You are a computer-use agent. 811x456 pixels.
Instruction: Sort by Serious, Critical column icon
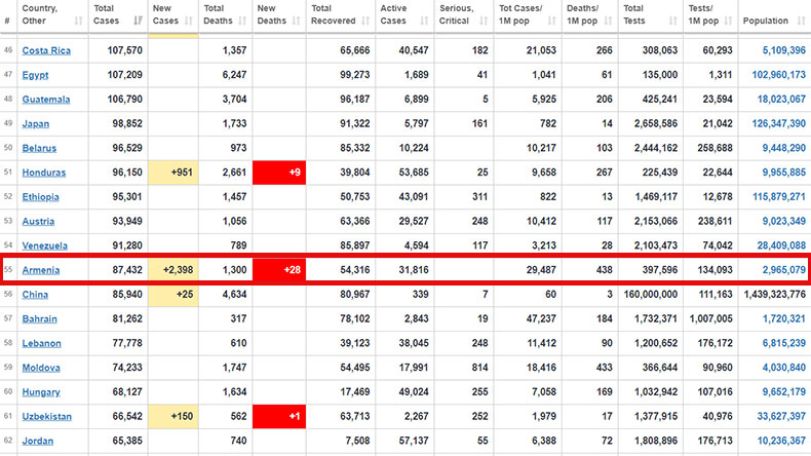[x=484, y=21]
